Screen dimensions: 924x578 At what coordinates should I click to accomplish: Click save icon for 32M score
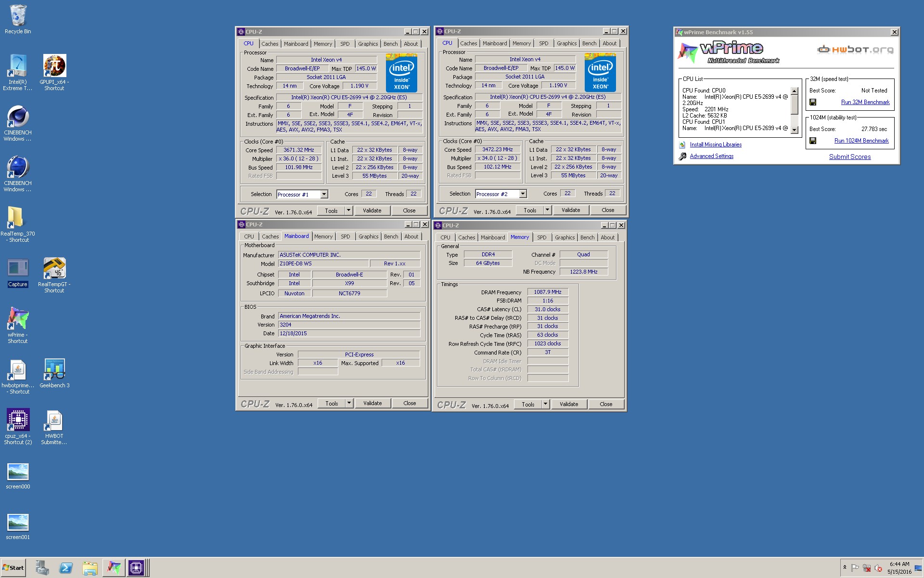pyautogui.click(x=813, y=102)
